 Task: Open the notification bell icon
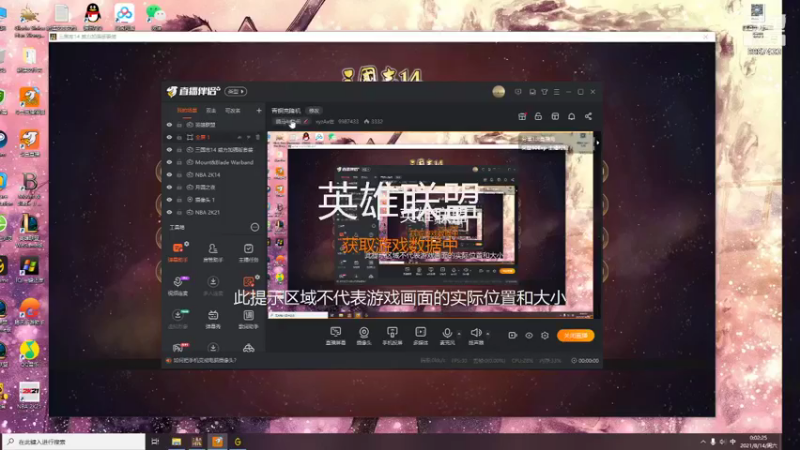(571, 116)
